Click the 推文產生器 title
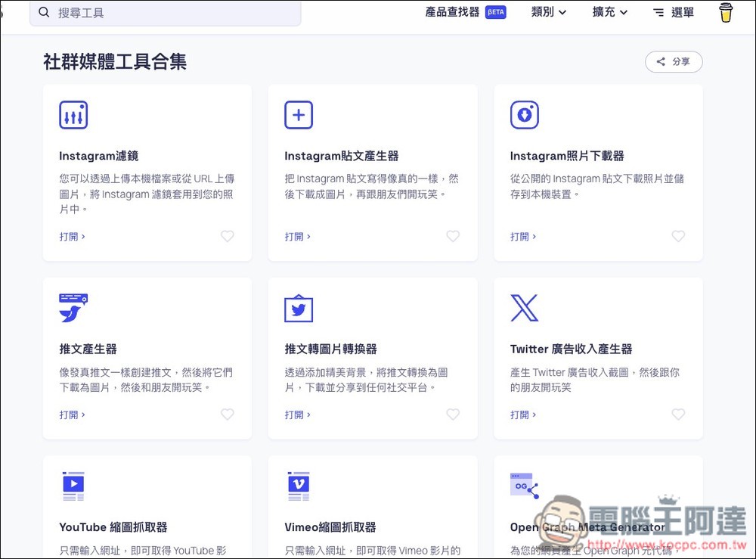 (88, 349)
